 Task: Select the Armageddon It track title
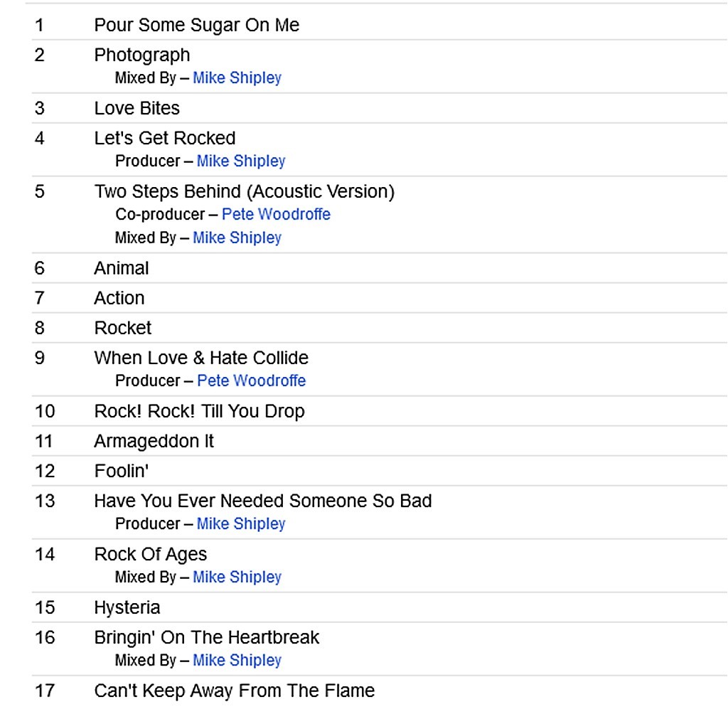[x=154, y=442]
